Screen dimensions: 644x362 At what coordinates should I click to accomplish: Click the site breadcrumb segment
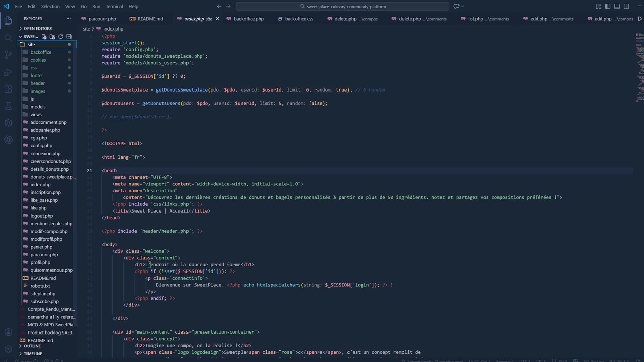pos(87,29)
